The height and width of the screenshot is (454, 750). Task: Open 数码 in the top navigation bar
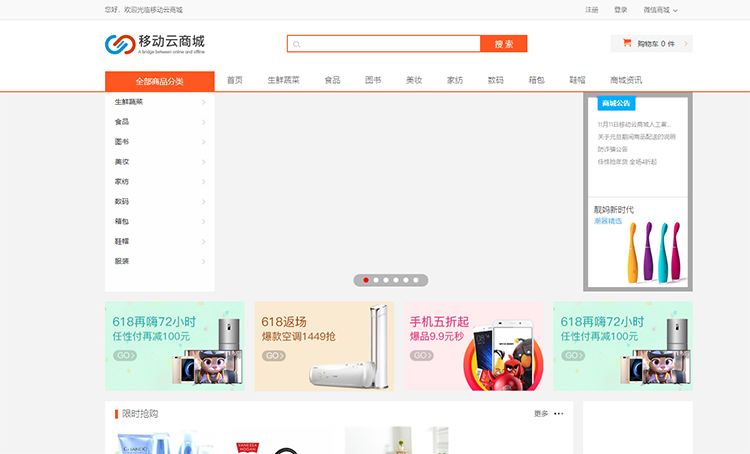click(x=496, y=80)
